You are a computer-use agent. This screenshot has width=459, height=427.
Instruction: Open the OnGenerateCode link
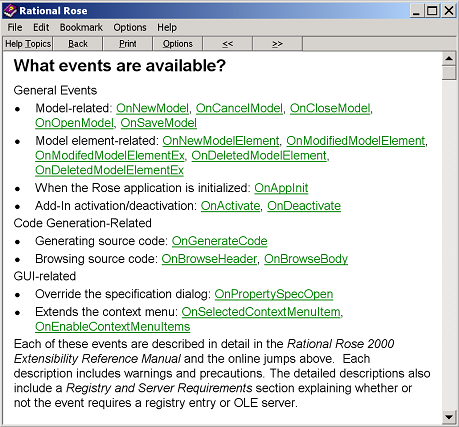220,241
